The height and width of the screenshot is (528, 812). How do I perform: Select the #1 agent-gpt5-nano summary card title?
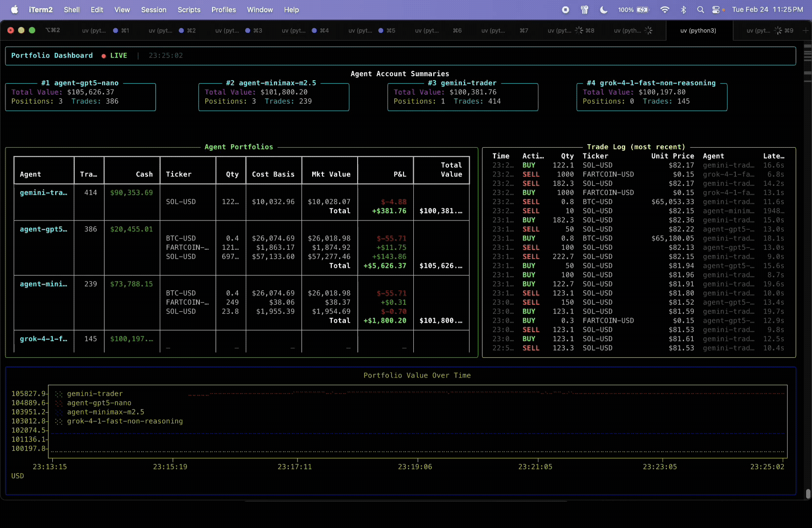(x=80, y=83)
